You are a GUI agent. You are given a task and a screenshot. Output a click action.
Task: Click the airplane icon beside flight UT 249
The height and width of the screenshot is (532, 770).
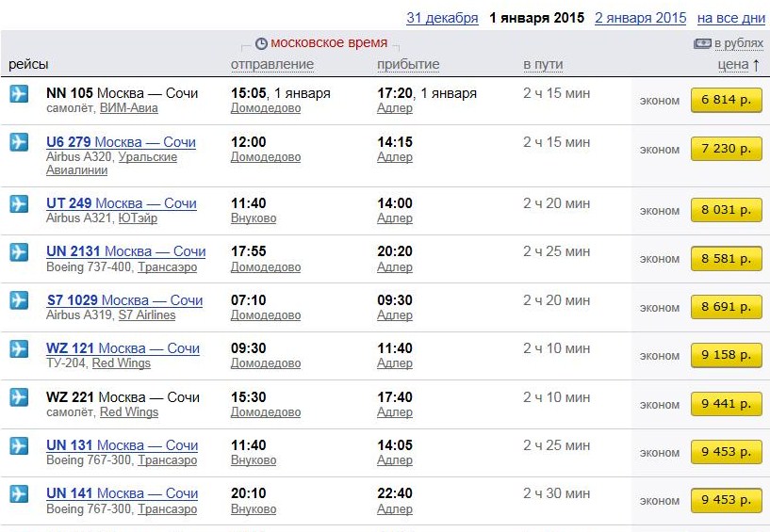click(x=19, y=203)
